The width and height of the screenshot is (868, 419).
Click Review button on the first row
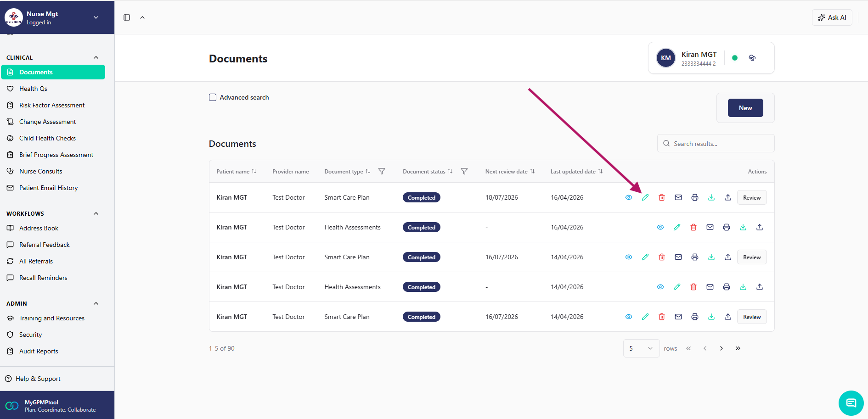pos(751,197)
